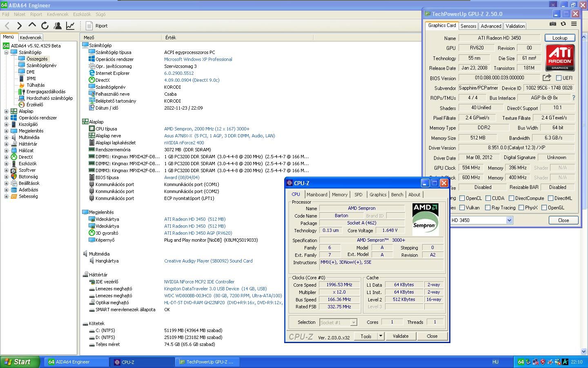Screen dimensions: 588x368
Task: Toggle the UEFI checkbox in GPU-Z
Action: [559, 78]
